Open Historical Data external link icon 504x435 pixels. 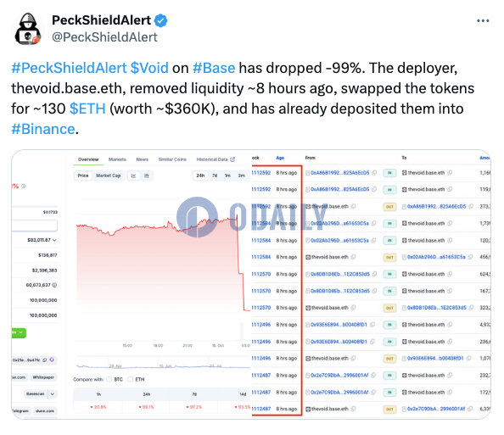tap(232, 159)
